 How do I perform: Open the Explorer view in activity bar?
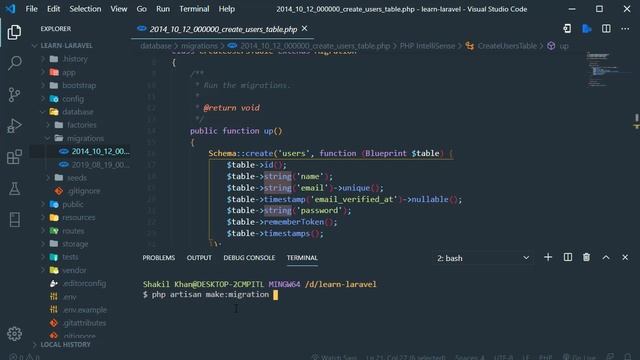coord(14,32)
